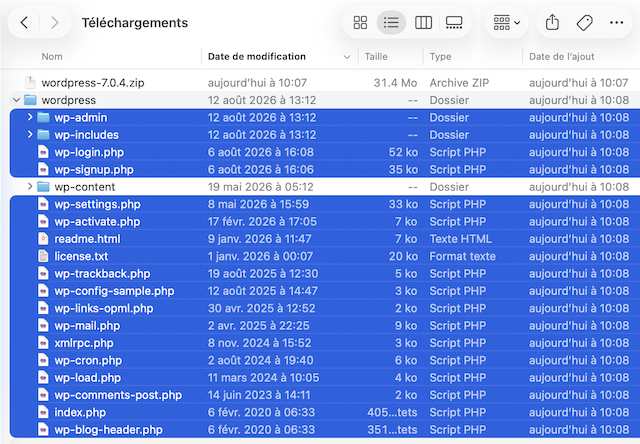Click the wp-activate.php file icon
Screen dimensions: 640x444
point(43,222)
